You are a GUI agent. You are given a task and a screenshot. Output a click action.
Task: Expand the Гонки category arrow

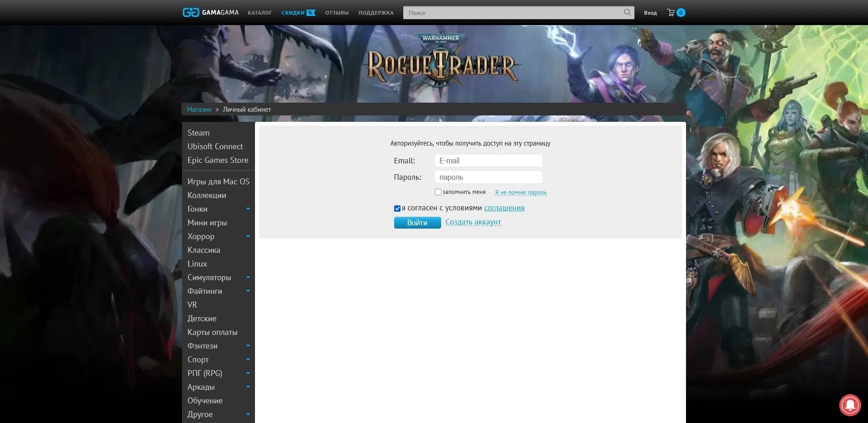click(248, 209)
